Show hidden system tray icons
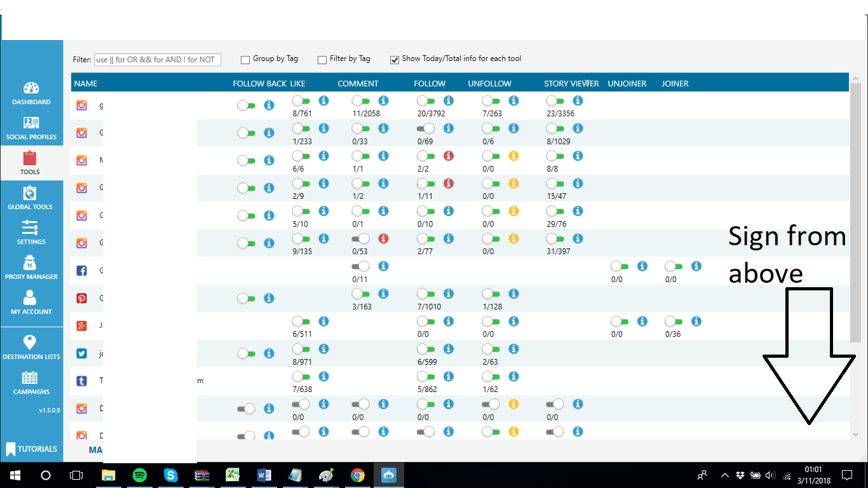 pos(725,475)
